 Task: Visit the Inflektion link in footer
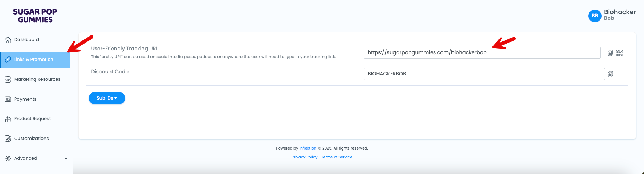coord(308,148)
